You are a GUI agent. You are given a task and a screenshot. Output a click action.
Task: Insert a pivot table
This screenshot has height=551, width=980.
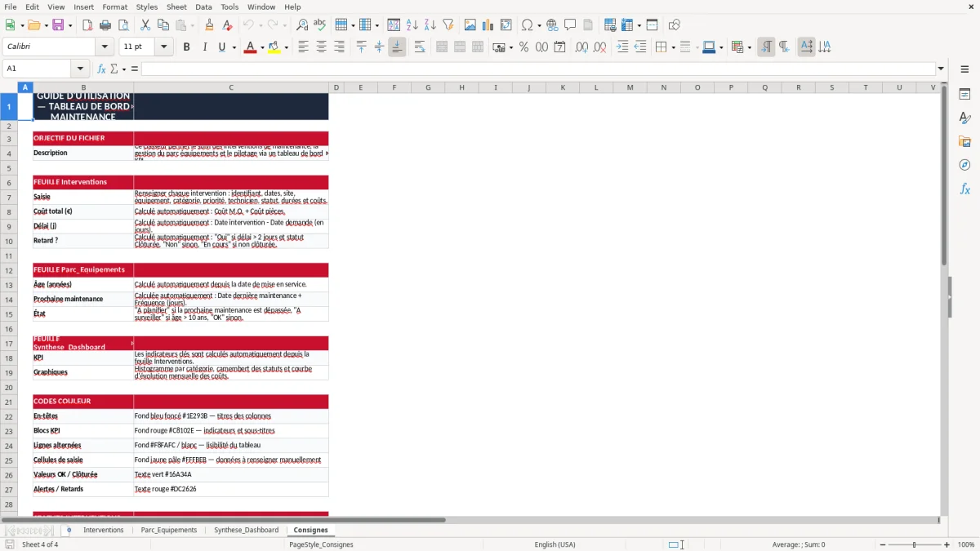click(506, 25)
